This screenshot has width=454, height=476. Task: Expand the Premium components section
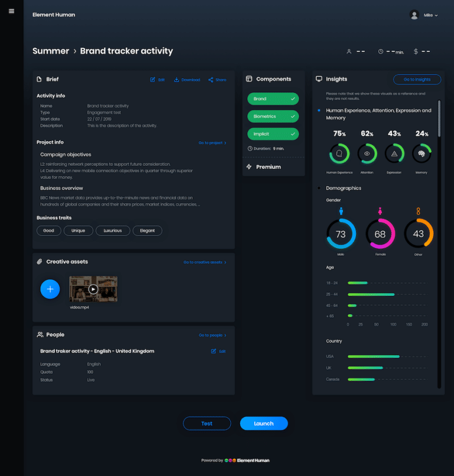pos(268,167)
